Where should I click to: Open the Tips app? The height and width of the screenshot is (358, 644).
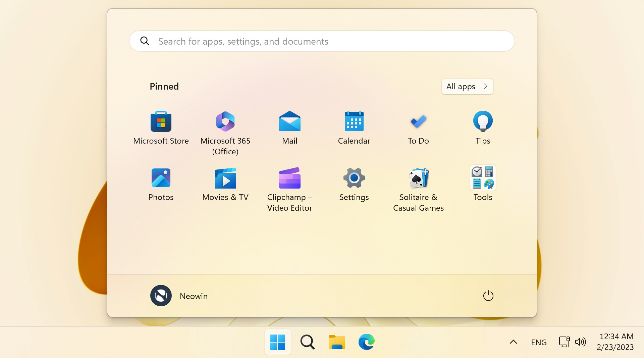(483, 128)
